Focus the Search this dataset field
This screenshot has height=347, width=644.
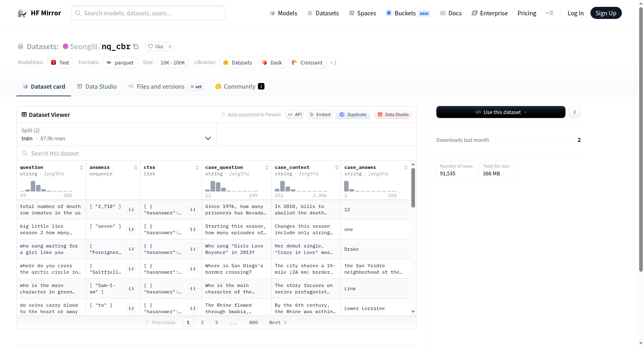(217, 154)
